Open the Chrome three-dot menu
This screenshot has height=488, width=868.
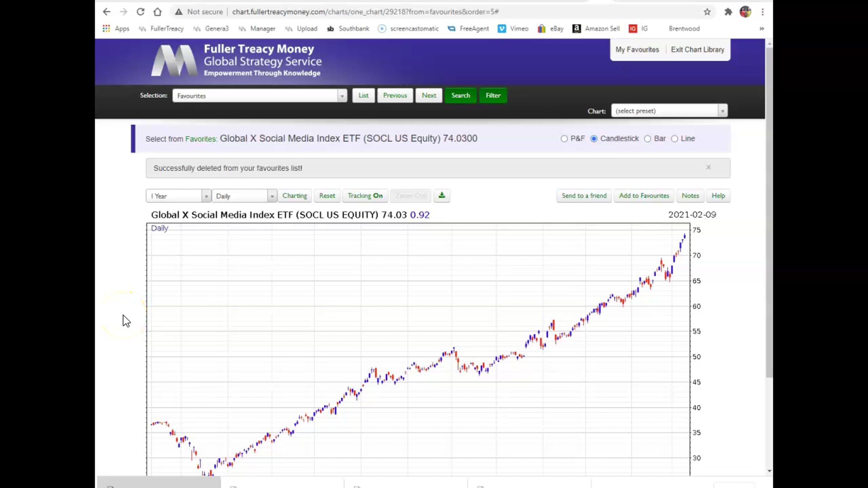[762, 12]
